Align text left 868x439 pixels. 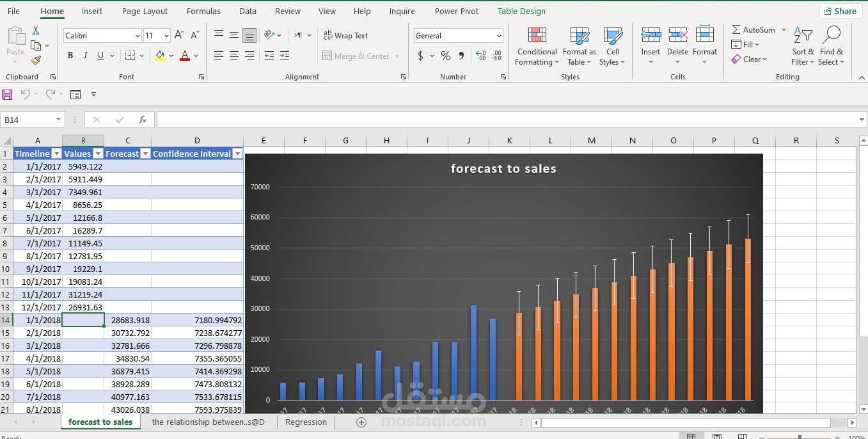pos(219,56)
